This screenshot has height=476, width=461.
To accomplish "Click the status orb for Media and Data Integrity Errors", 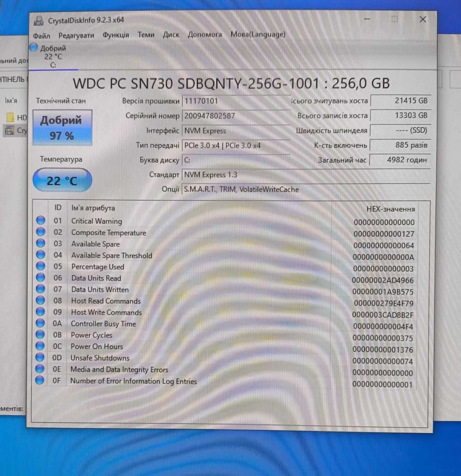I will click(40, 369).
